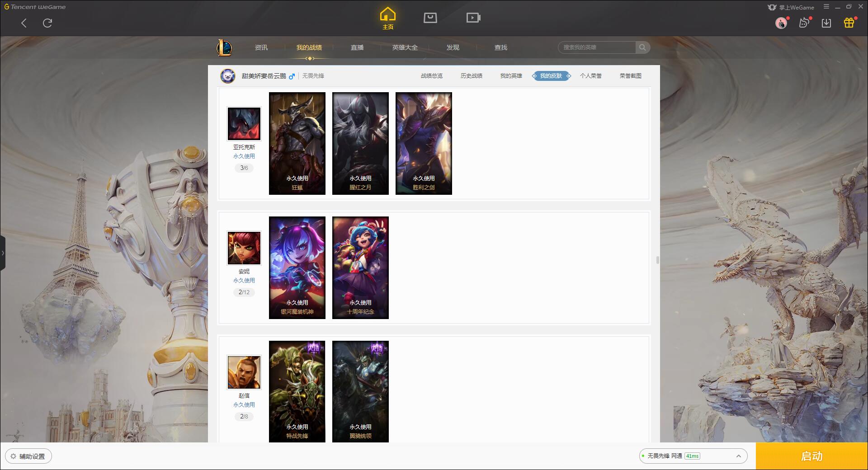Go back with the left arrow icon
Image resolution: width=868 pixels, height=470 pixels.
point(24,23)
